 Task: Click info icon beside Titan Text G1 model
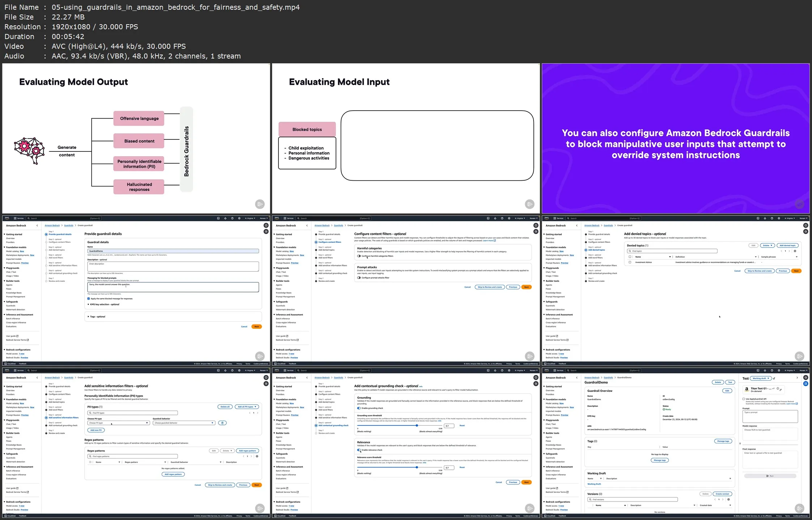pos(778,388)
